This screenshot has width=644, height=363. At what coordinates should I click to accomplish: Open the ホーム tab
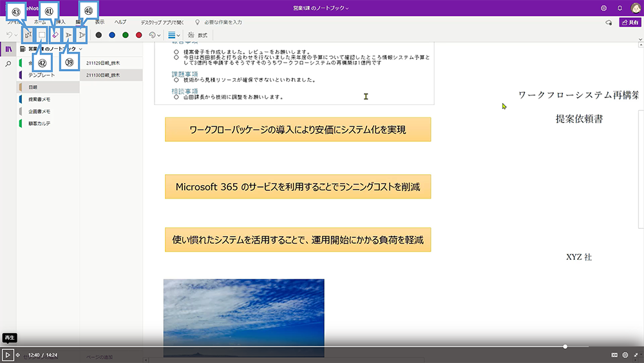(40, 22)
